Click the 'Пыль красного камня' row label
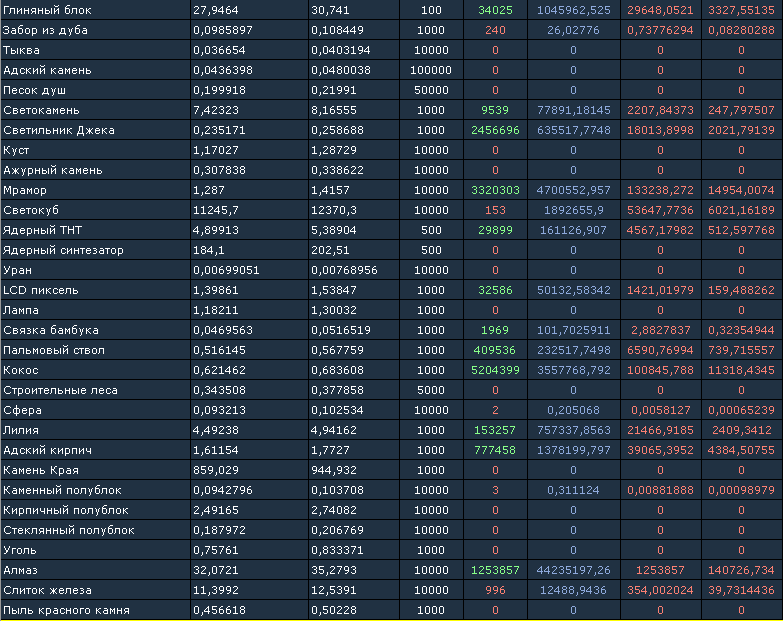This screenshot has width=783, height=621. coord(66,610)
